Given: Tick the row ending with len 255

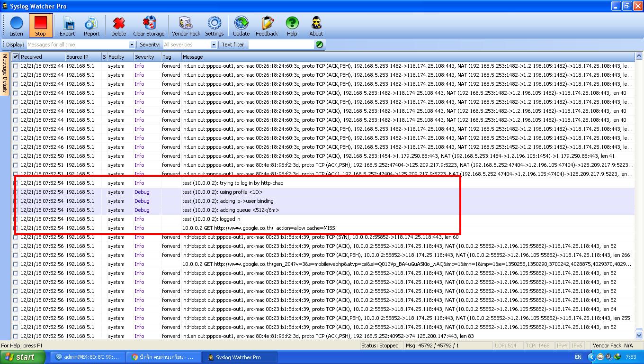Looking at the screenshot, I should pos(16,318).
